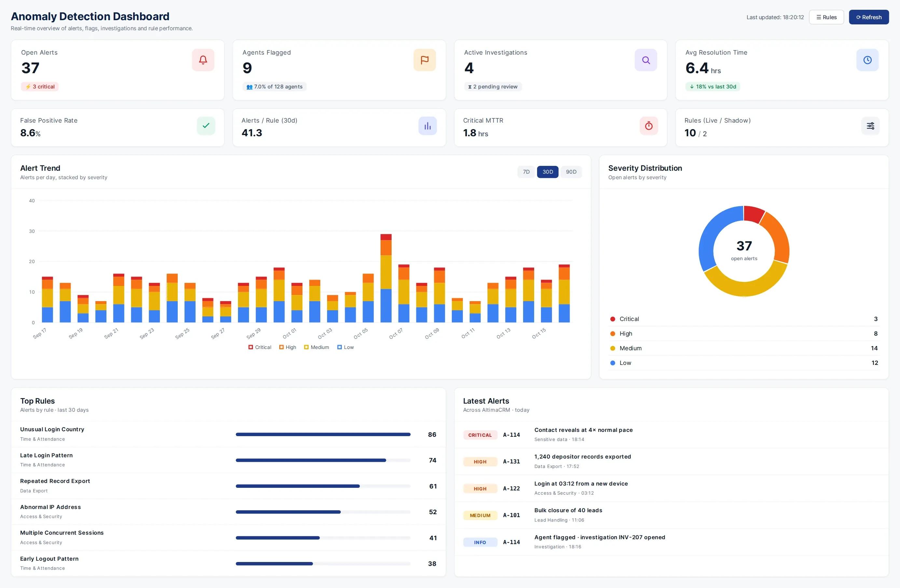Toggle Critical series in chart legend
This screenshot has width=900, height=588.
tap(260, 347)
